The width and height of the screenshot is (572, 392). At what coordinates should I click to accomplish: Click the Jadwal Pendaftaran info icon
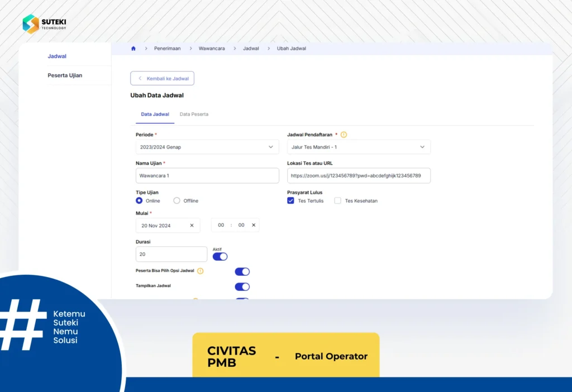tap(344, 135)
